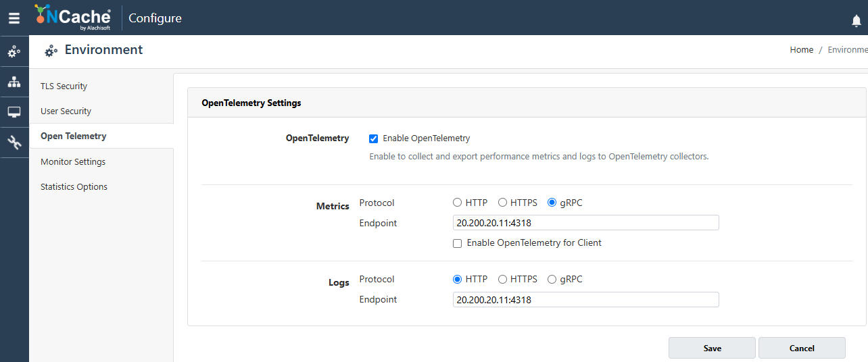Click the Environment heading gears icon

(x=51, y=51)
